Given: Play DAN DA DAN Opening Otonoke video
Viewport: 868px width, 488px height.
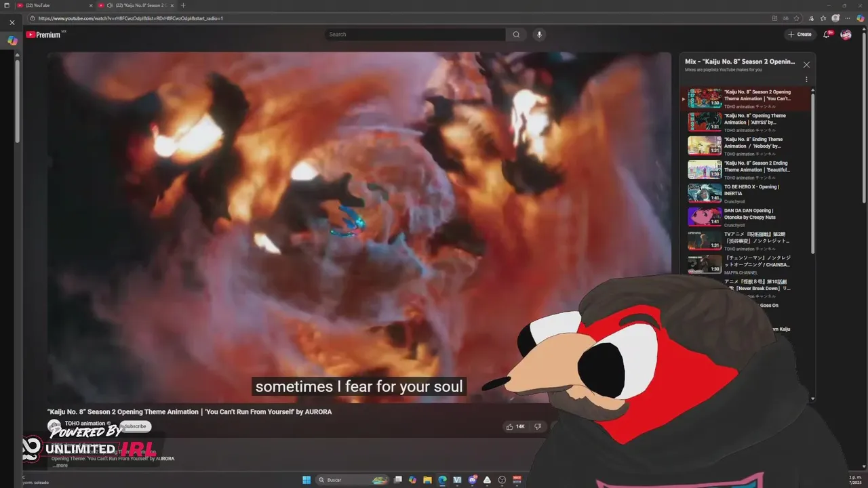Looking at the screenshot, I should coord(745,217).
